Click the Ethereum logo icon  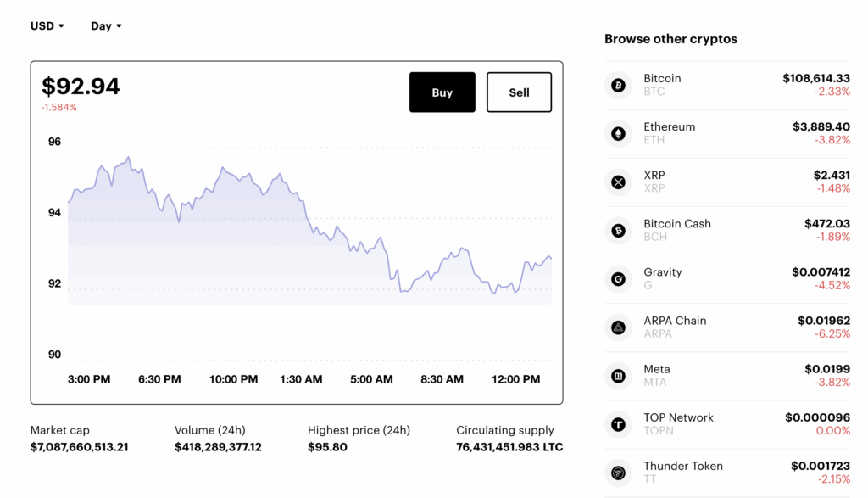click(618, 133)
